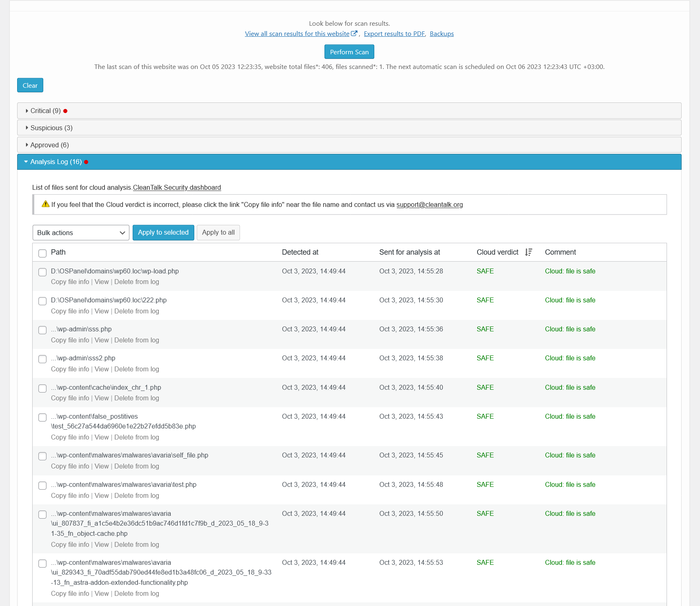Click View under wp-admin\sss.php

(x=102, y=340)
